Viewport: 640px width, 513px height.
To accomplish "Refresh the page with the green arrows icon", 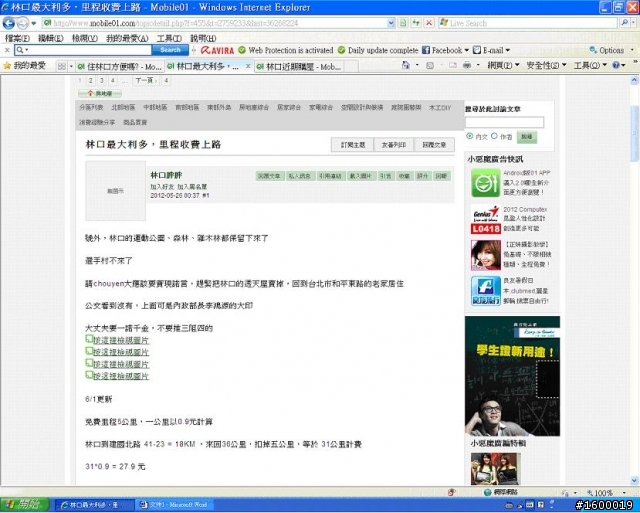I will pos(416,23).
